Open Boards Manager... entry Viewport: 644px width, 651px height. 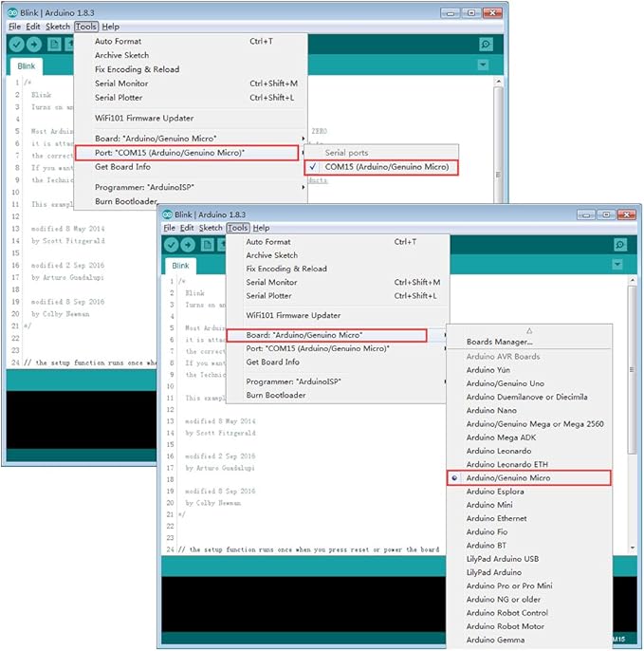529,342
